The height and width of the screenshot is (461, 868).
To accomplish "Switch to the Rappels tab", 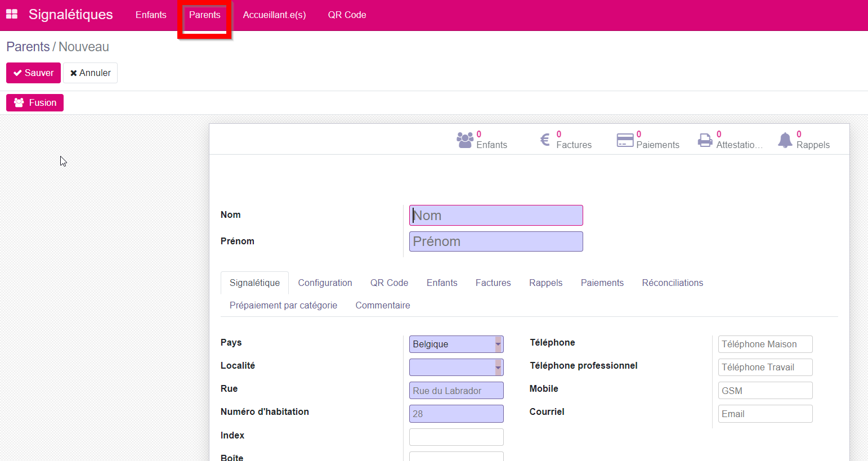I will [x=546, y=283].
